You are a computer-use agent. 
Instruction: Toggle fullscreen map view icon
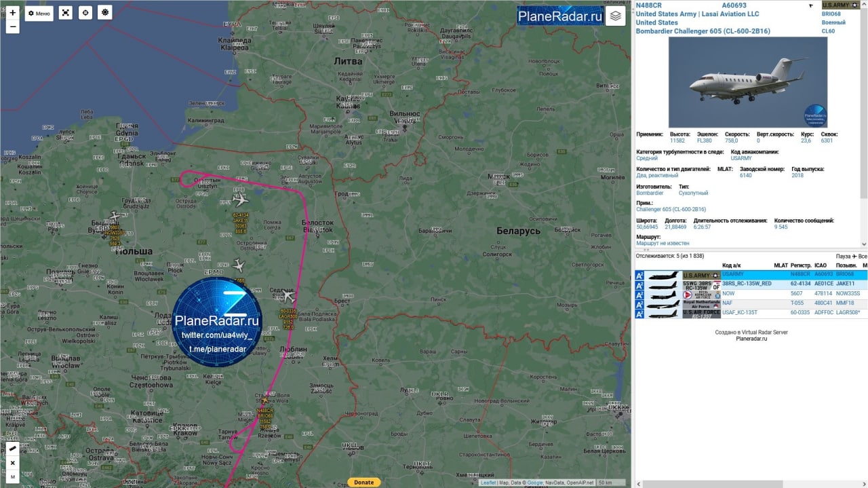pos(65,13)
